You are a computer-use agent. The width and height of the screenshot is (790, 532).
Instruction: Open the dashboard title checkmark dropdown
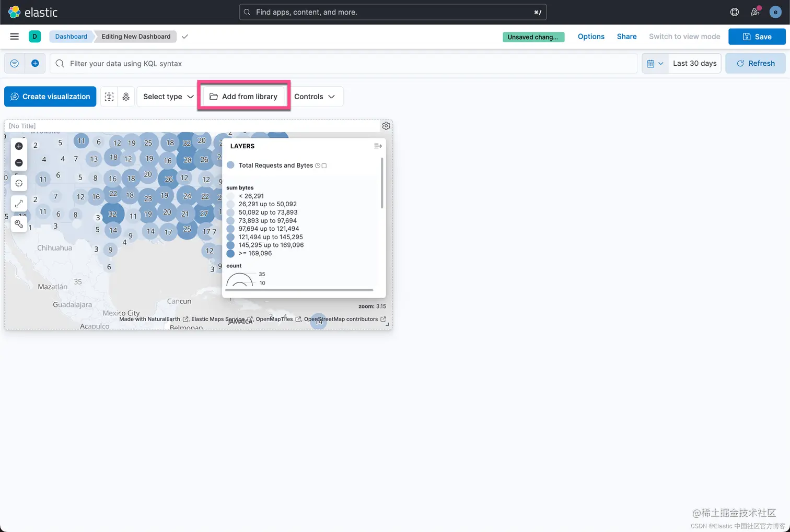[x=184, y=37]
